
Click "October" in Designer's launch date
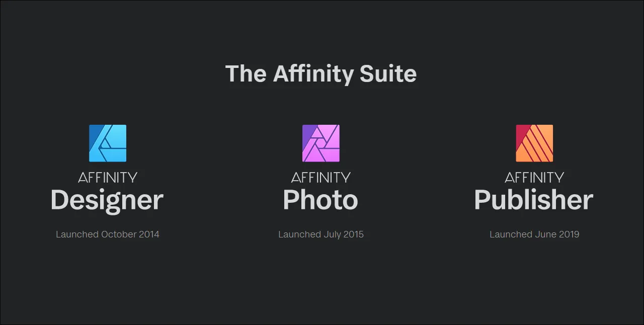pyautogui.click(x=118, y=234)
